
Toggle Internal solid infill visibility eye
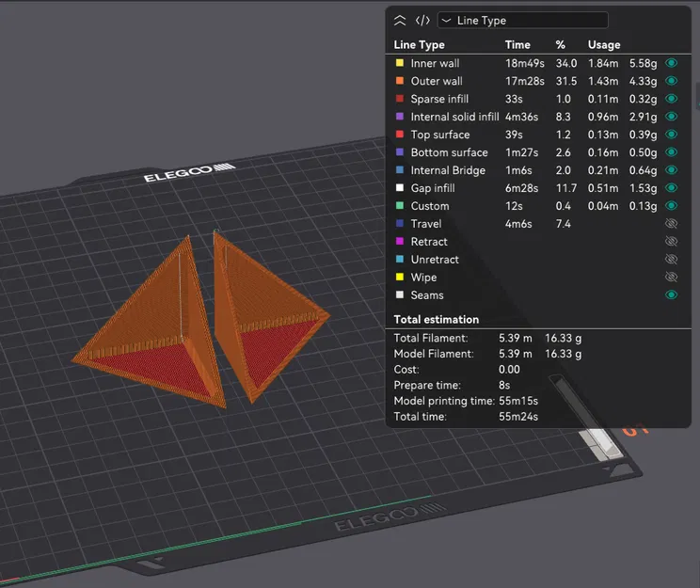(x=671, y=117)
